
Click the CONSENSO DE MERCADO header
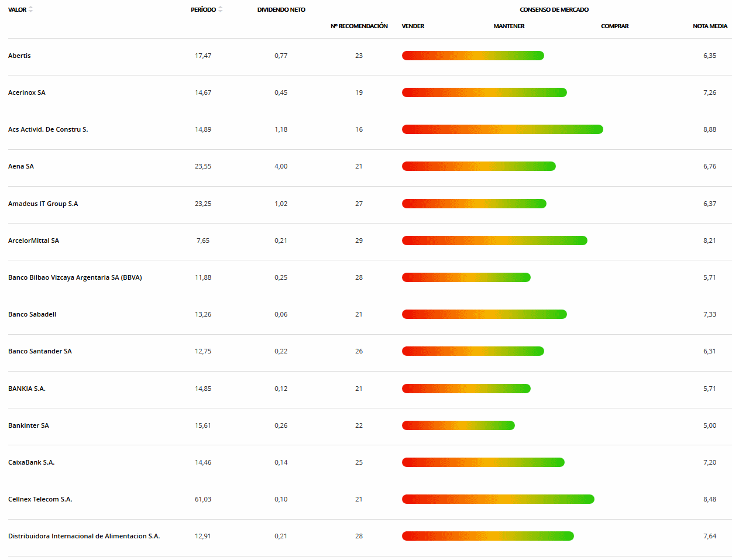click(554, 9)
